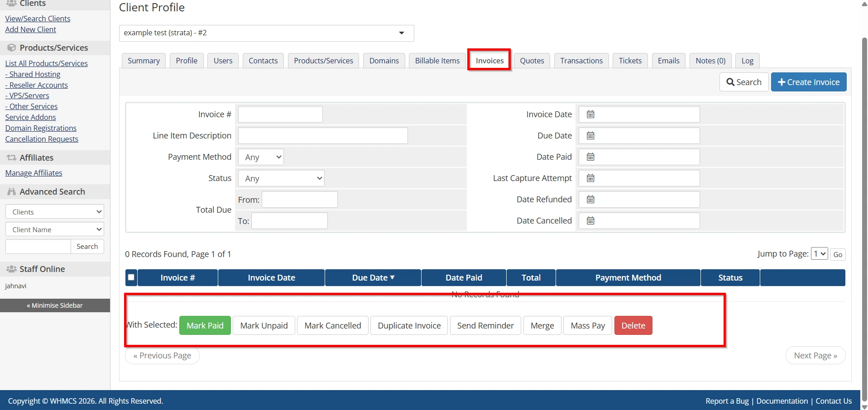Click the Send Reminder button
868x410 pixels.
(485, 325)
